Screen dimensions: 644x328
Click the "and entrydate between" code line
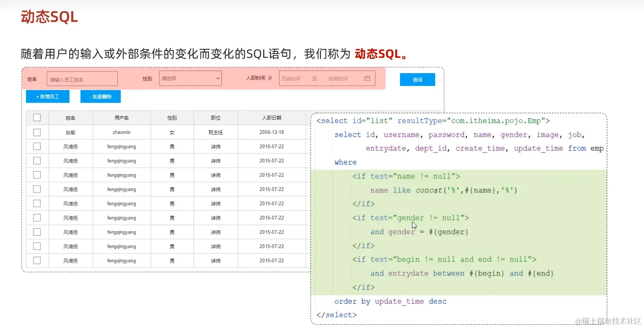(x=462, y=273)
